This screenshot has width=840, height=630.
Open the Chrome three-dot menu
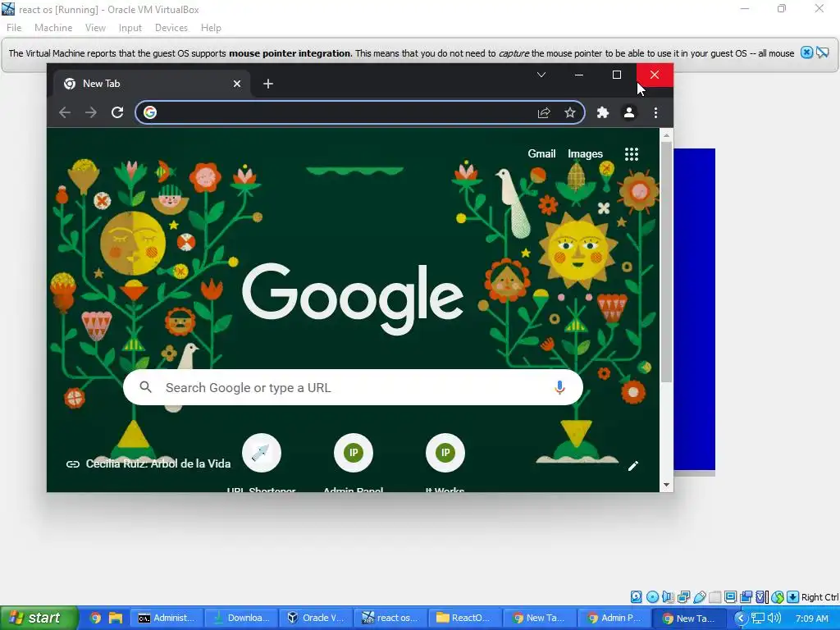click(x=655, y=112)
